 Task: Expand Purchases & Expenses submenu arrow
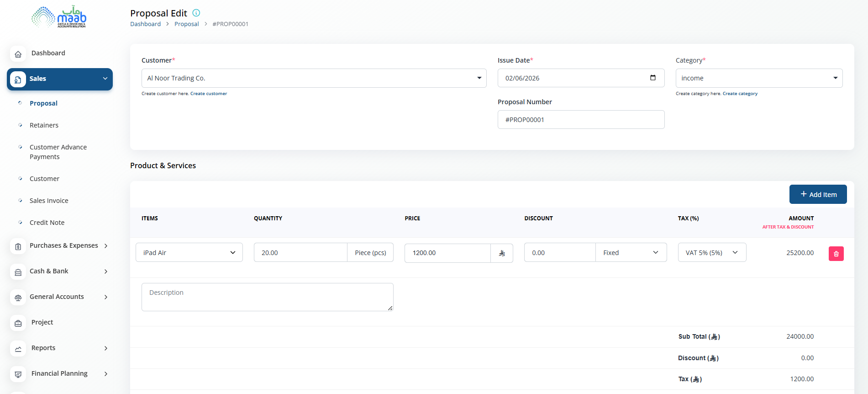coord(106,246)
